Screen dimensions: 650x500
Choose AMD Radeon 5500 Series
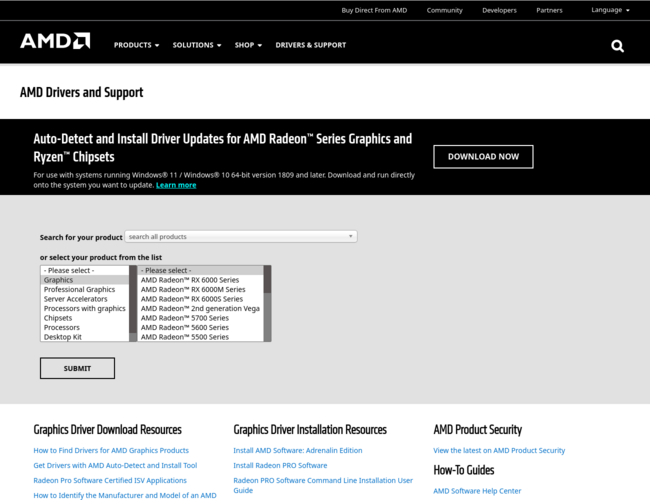coord(200,337)
